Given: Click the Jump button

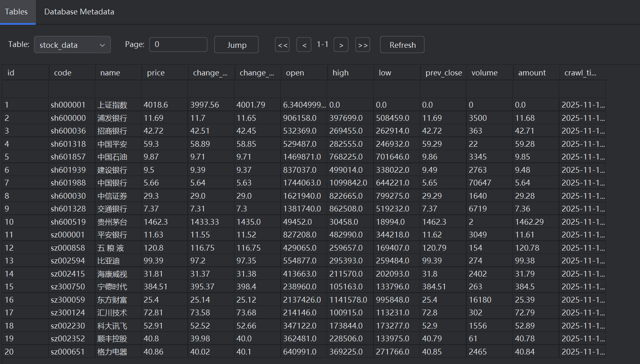Looking at the screenshot, I should tap(236, 45).
